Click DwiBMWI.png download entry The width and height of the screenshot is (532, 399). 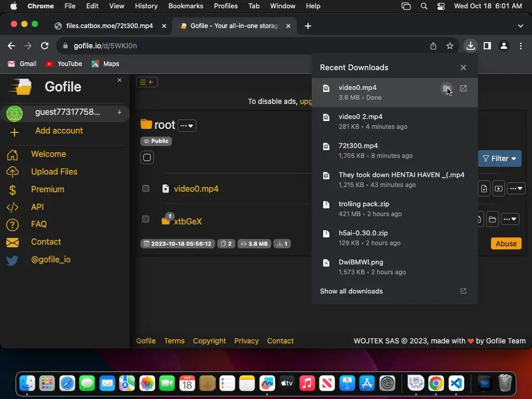(395, 267)
